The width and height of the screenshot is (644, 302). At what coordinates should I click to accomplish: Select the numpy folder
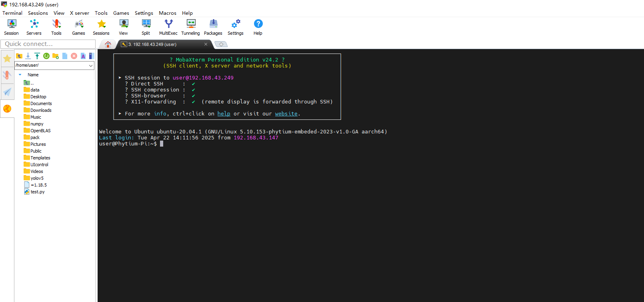pos(34,124)
